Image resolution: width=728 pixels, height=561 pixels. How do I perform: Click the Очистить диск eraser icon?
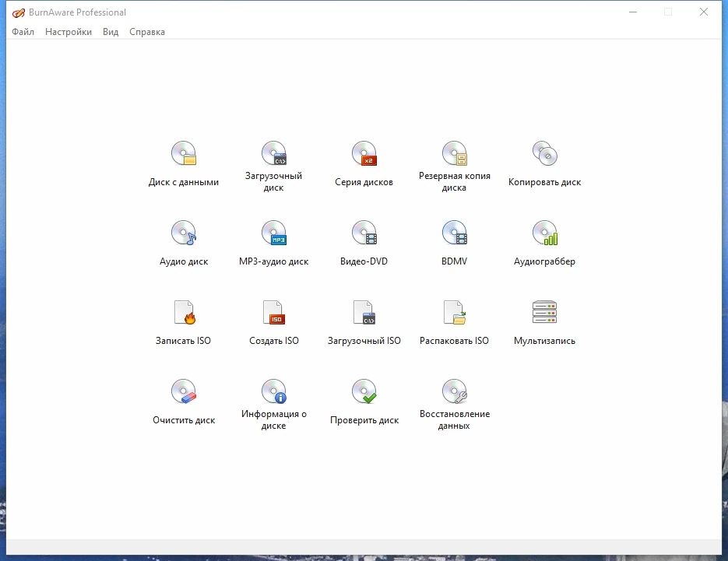point(184,391)
